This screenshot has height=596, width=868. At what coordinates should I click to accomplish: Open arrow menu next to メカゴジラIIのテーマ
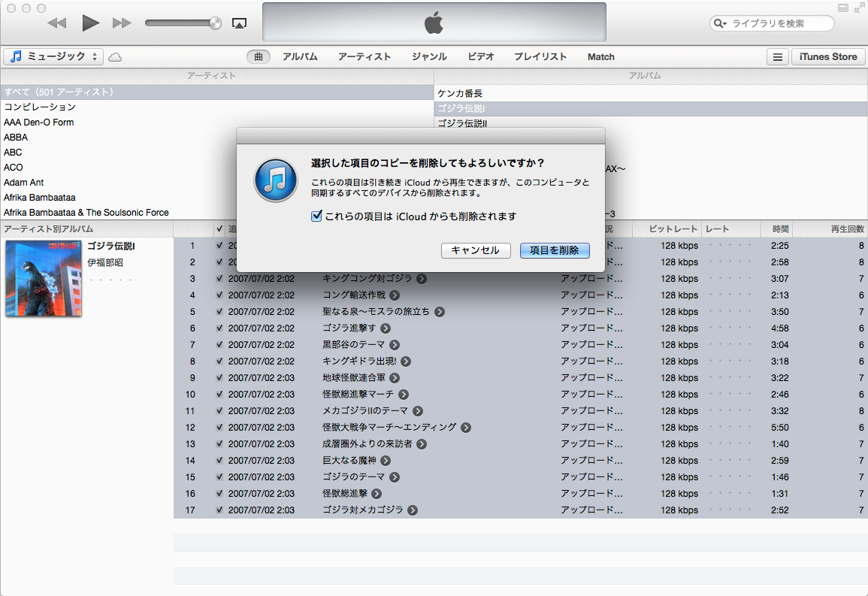(x=418, y=411)
